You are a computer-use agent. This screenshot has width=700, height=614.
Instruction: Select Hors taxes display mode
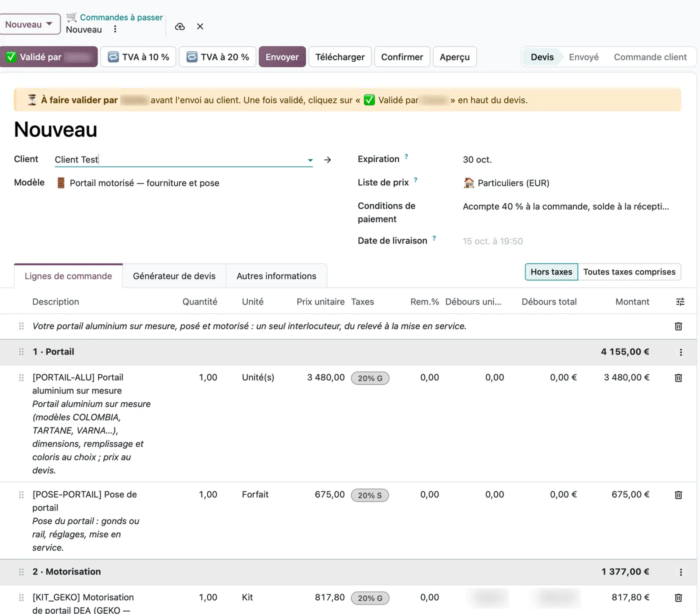[x=551, y=271]
